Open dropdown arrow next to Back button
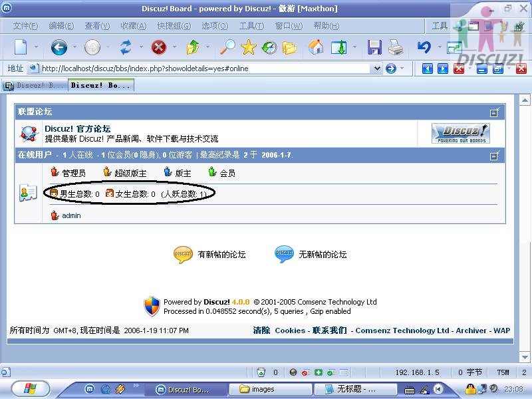Screen dimensions: 532x399 click(x=74, y=47)
